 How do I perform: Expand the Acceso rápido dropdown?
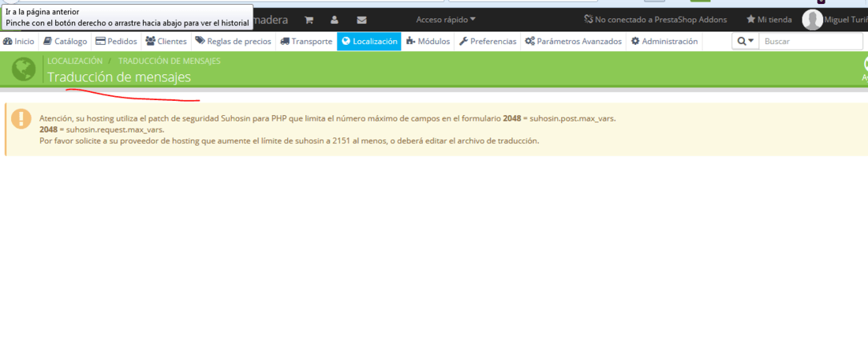pyautogui.click(x=446, y=20)
